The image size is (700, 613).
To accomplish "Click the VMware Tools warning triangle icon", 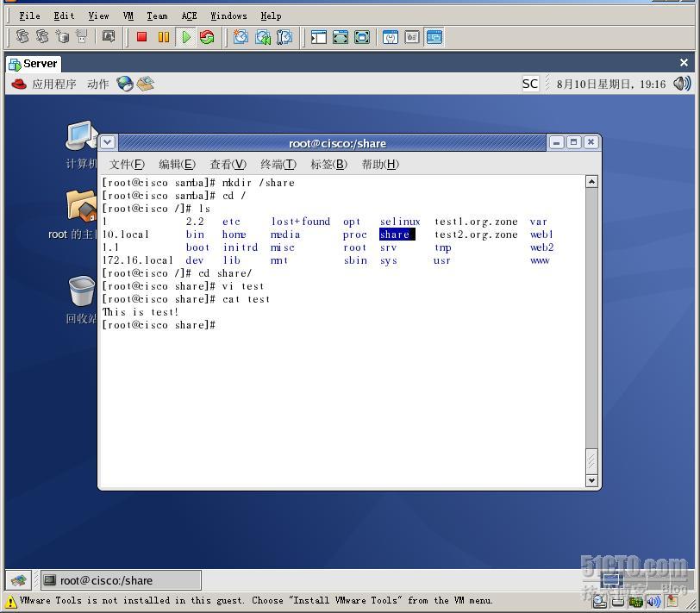I will click(11, 601).
